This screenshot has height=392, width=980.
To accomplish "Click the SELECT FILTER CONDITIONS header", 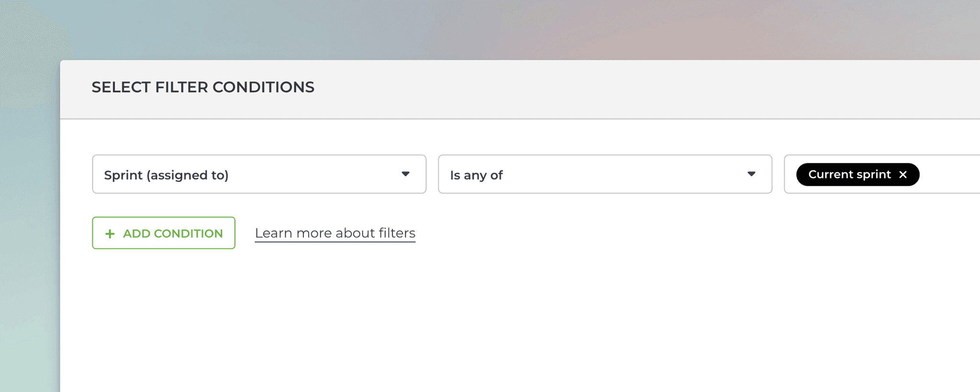I will (203, 87).
